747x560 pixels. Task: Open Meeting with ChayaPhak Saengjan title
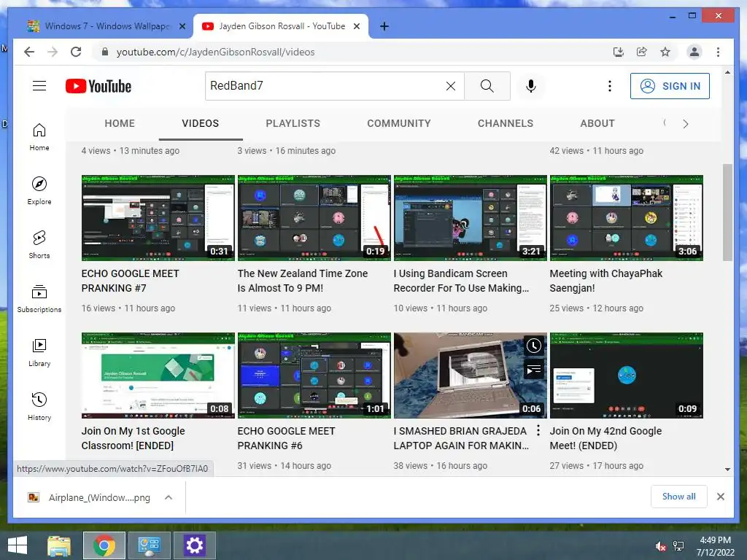pyautogui.click(x=606, y=281)
